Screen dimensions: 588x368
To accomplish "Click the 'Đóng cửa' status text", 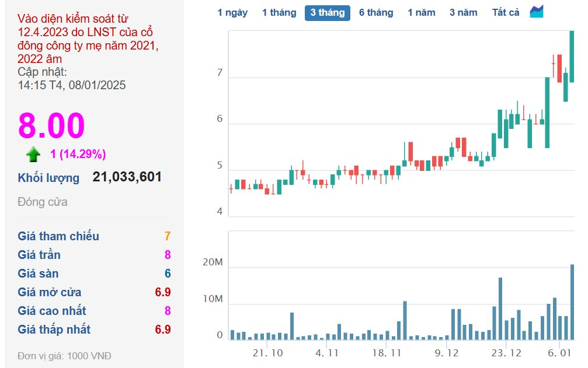I will (43, 202).
